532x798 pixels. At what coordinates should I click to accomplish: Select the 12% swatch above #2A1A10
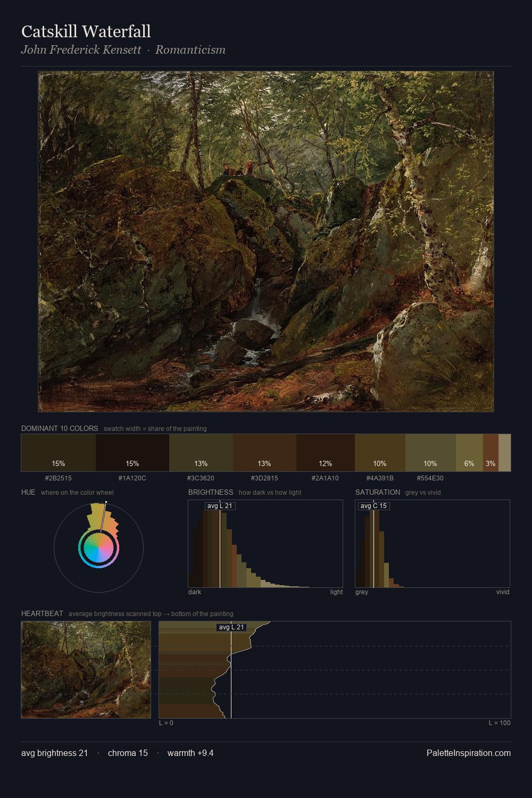(x=326, y=453)
